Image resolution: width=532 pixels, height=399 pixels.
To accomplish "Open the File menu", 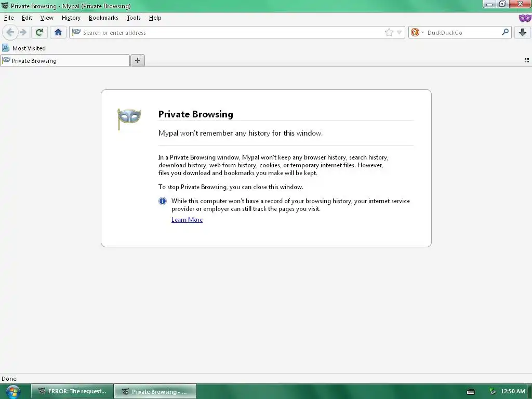I will click(x=9, y=18).
